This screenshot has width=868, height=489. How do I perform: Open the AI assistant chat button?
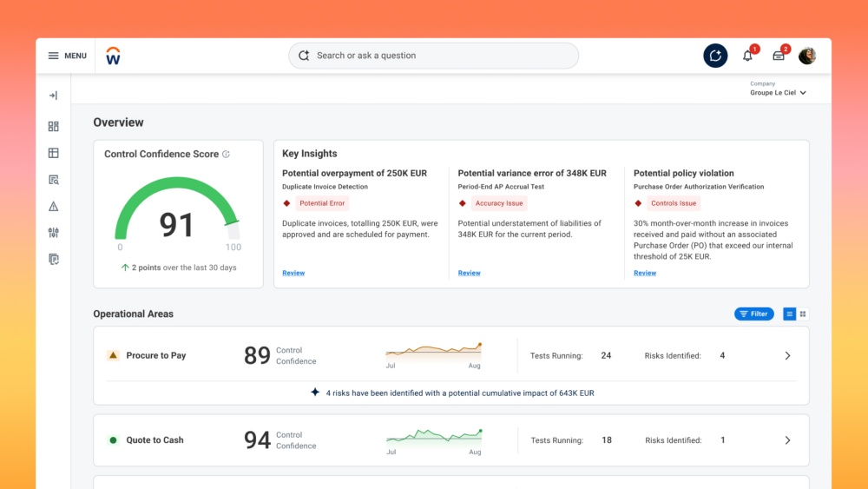coord(715,56)
